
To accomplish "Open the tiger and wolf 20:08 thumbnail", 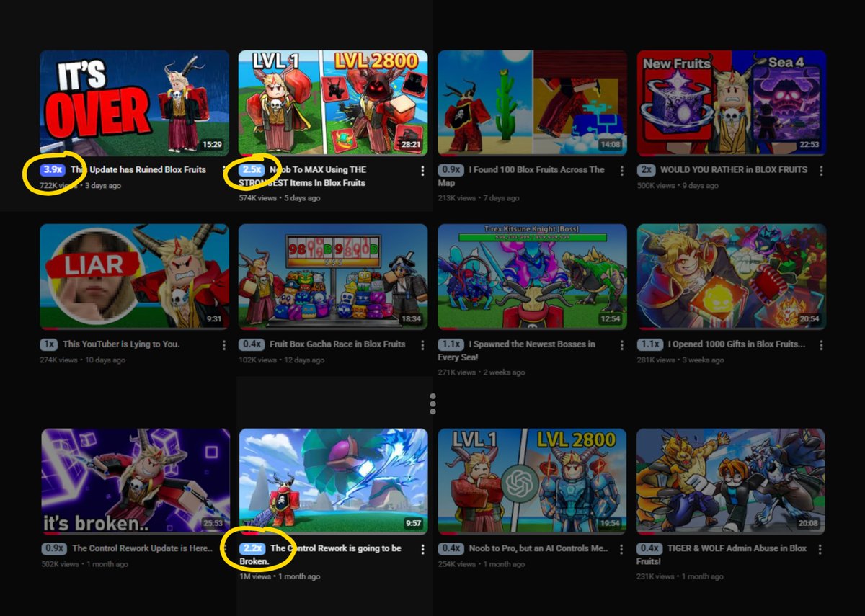I will (x=731, y=481).
